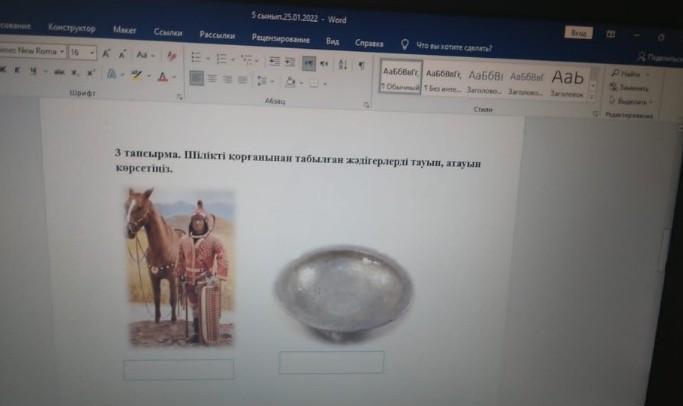Click the 'Что вы хотите сделать?' search box

coord(454,47)
